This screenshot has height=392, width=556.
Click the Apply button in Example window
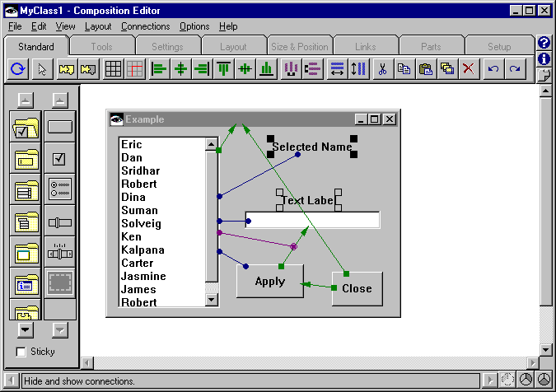pyautogui.click(x=270, y=281)
